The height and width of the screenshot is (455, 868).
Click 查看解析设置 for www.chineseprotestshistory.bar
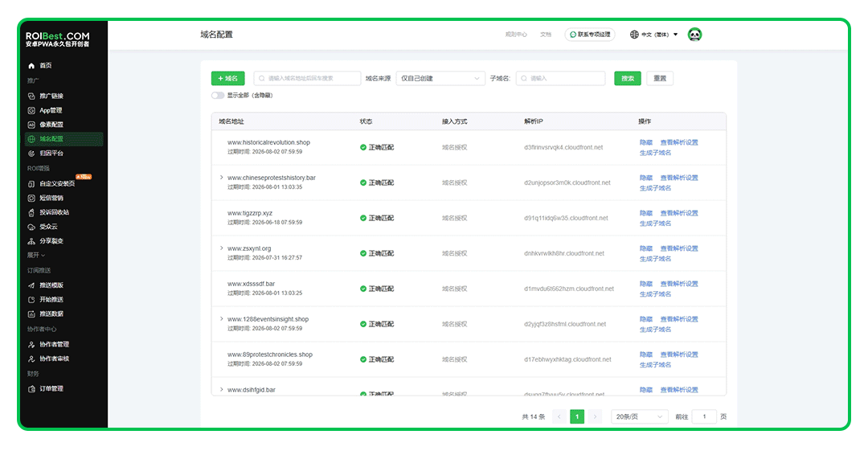click(x=679, y=178)
